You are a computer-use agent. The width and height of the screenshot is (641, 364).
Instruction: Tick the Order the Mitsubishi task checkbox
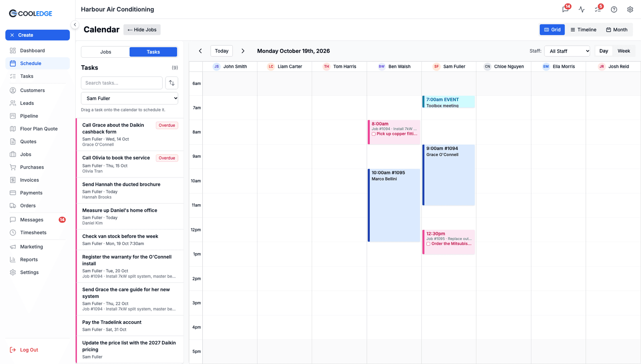(x=428, y=244)
